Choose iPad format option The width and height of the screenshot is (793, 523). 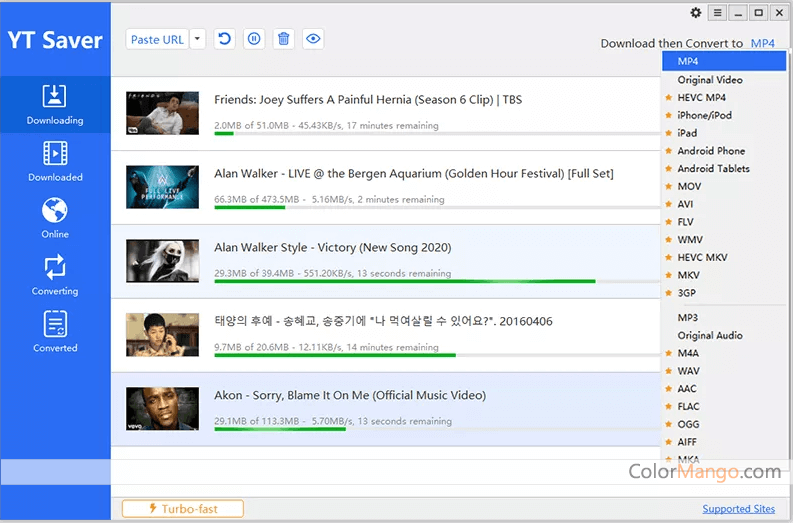724,133
